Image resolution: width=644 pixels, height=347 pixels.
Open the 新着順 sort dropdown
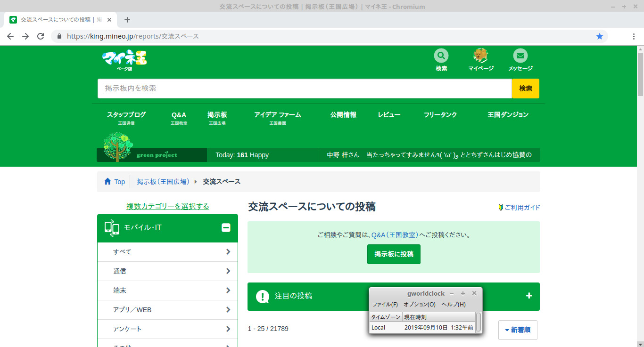(x=517, y=330)
